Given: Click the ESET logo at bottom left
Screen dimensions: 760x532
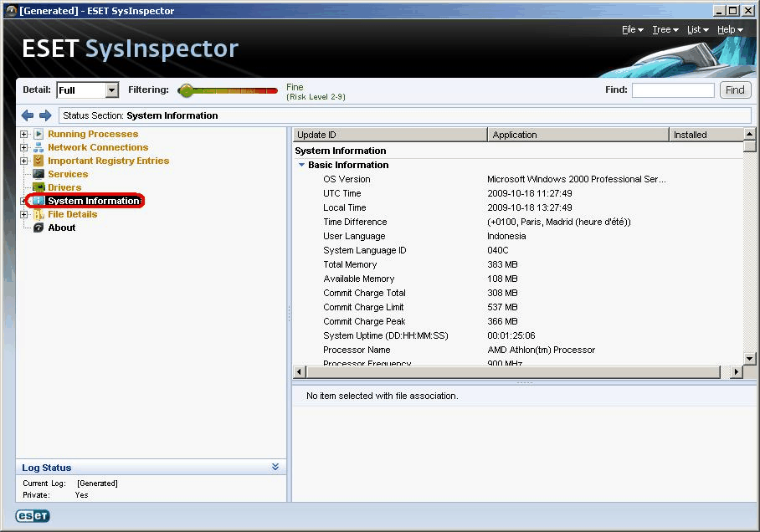Looking at the screenshot, I should coord(33,516).
